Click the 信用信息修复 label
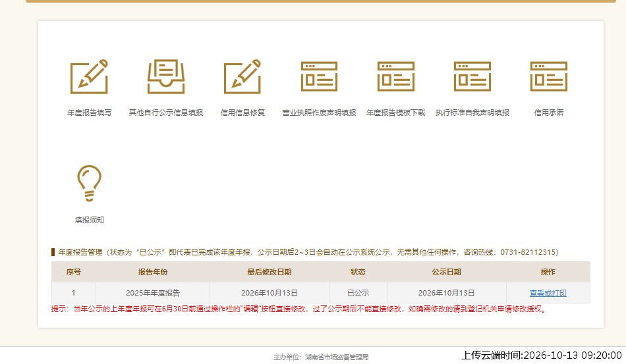The height and width of the screenshot is (364, 626). (242, 113)
